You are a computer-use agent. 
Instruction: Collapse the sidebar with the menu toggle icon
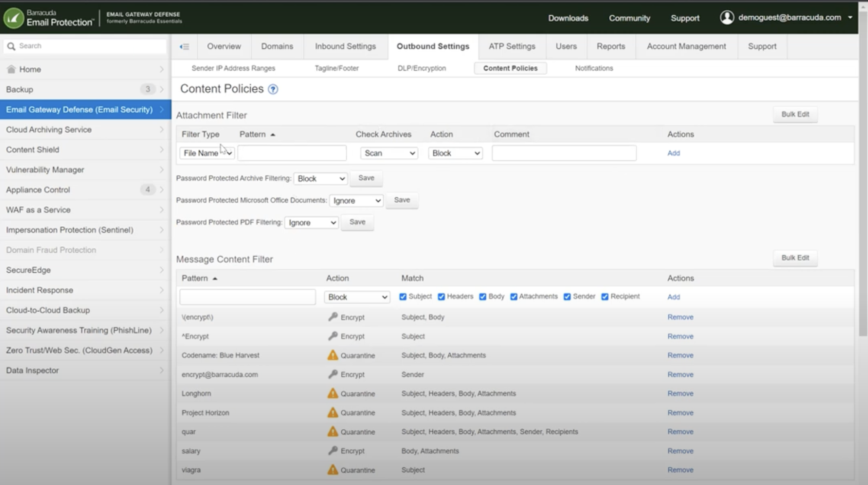pos(184,47)
